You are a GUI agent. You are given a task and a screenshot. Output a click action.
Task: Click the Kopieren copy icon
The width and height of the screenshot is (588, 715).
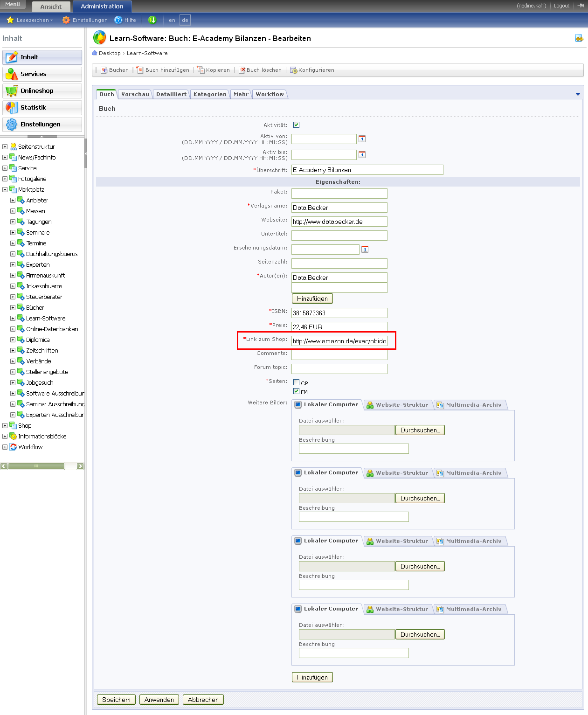tap(201, 70)
